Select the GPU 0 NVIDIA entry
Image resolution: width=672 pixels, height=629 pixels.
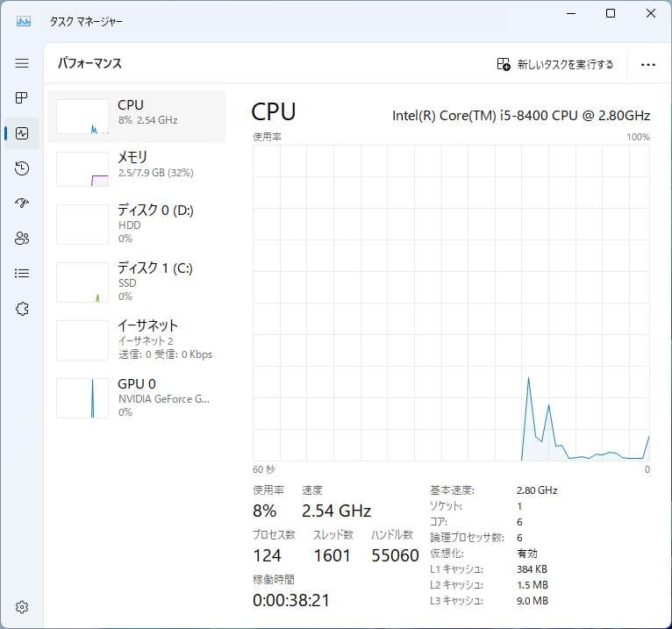[x=137, y=397]
